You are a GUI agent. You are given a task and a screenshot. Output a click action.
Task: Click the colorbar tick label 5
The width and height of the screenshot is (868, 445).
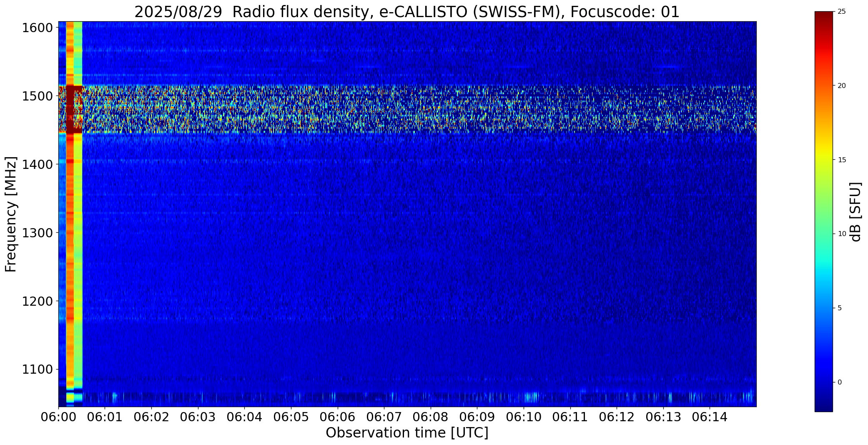[840, 308]
